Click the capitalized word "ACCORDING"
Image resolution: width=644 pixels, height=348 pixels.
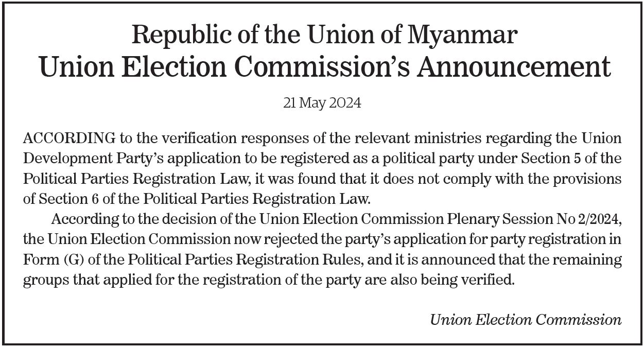pos(69,139)
